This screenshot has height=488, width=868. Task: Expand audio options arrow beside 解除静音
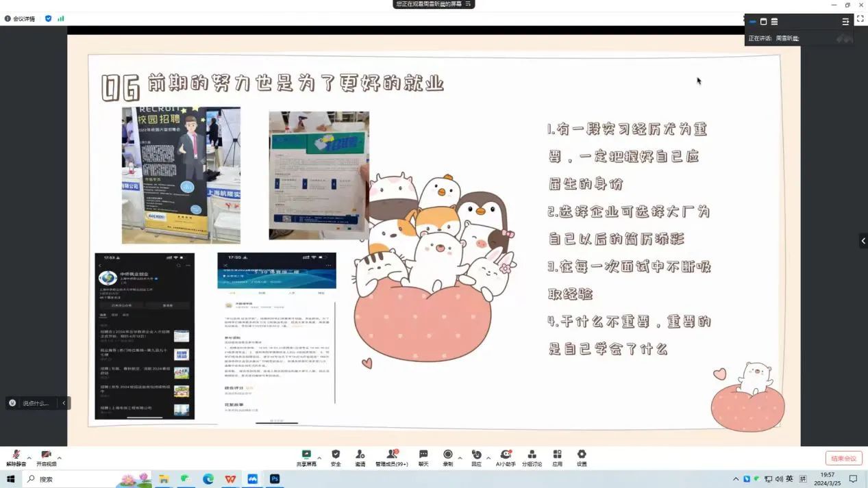(x=29, y=457)
